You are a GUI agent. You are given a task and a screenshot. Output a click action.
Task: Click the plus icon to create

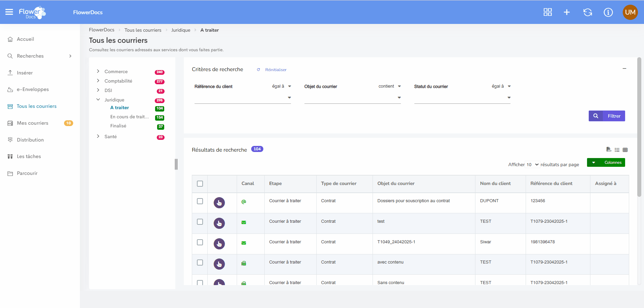click(x=567, y=12)
